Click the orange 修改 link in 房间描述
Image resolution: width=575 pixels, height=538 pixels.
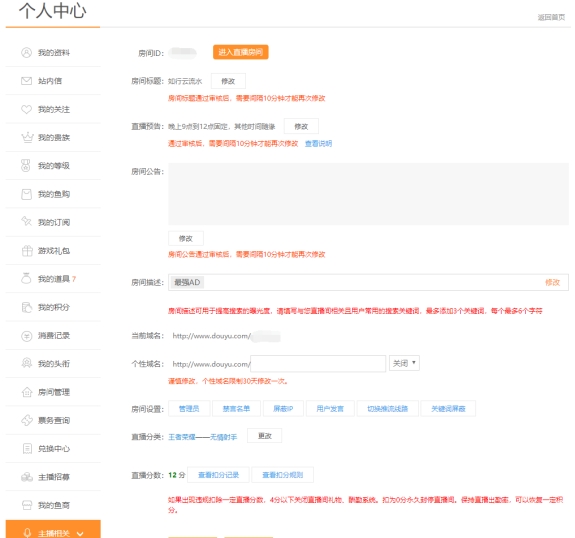(552, 282)
